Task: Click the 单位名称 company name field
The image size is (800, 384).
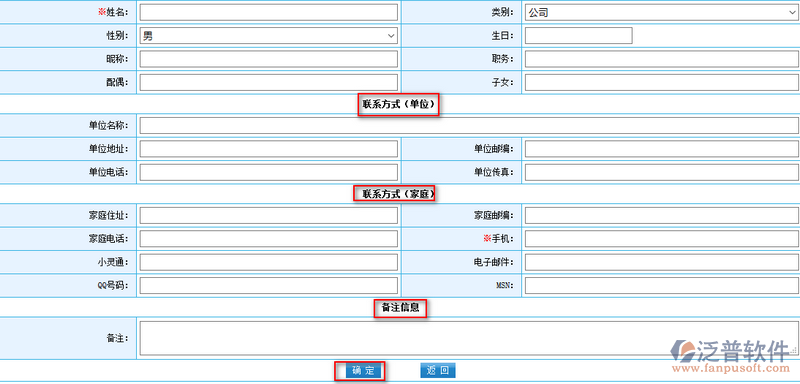Action: click(x=469, y=125)
